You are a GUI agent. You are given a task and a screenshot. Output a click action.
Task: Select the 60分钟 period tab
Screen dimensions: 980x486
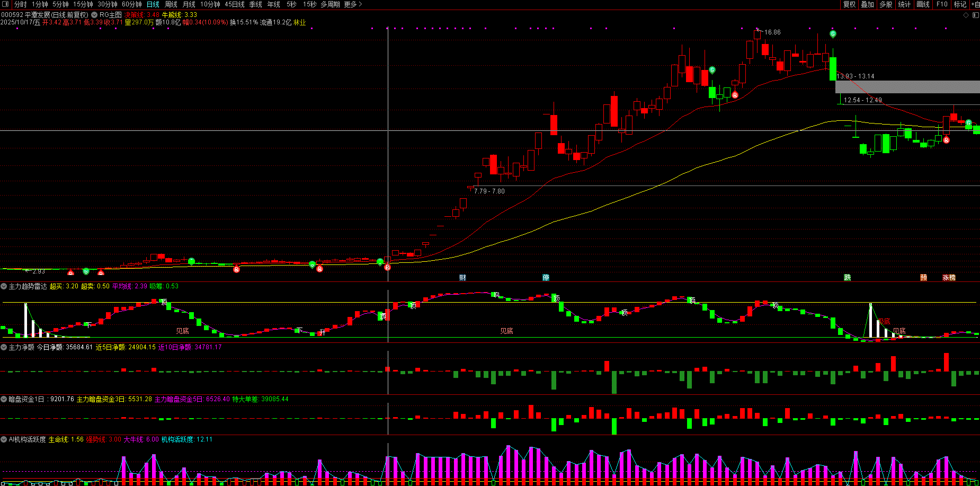pos(132,4)
